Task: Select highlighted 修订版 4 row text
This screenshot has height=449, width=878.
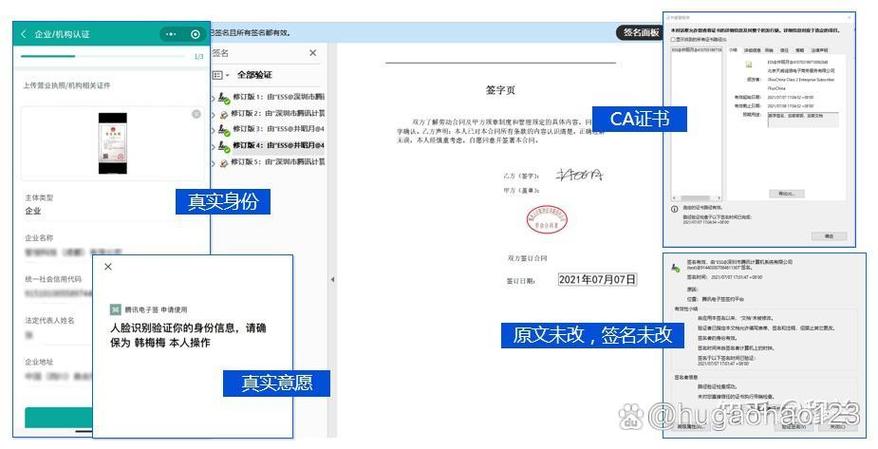Action: (x=279, y=145)
